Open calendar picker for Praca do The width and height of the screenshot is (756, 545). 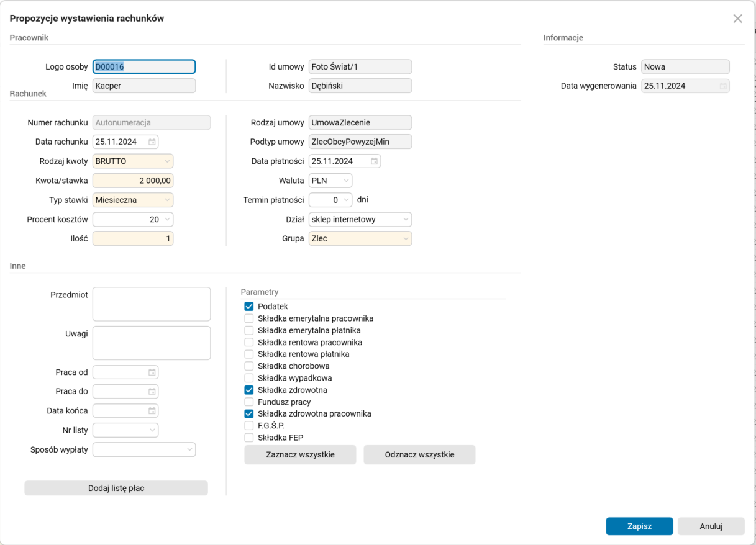[x=152, y=392]
